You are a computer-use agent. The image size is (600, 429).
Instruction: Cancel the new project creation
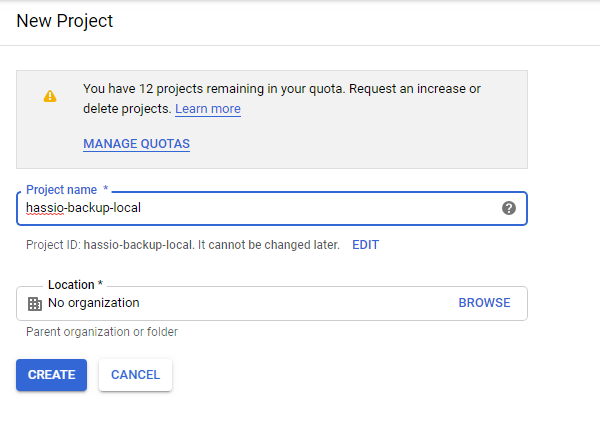(x=135, y=375)
